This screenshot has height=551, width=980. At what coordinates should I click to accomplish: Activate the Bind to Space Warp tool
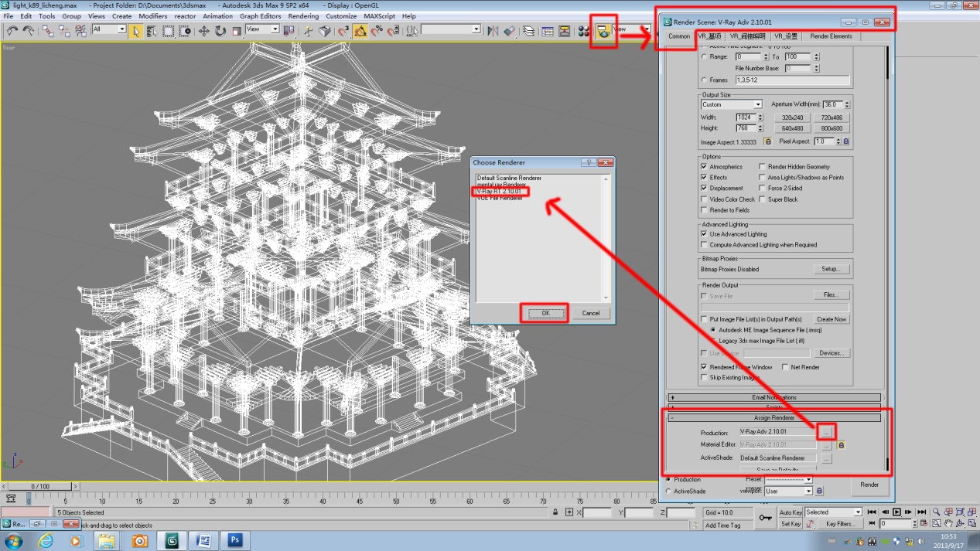(80, 31)
